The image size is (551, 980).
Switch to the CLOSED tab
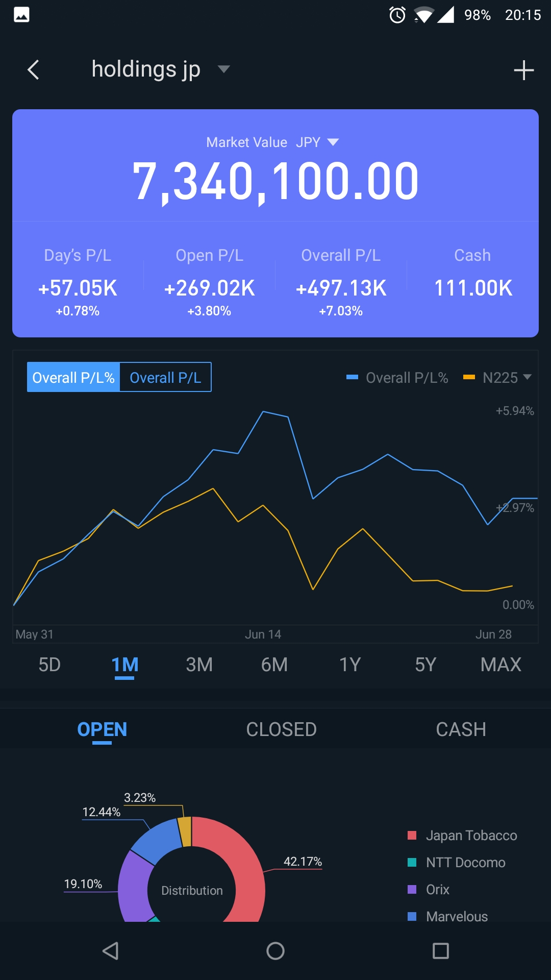click(x=281, y=729)
